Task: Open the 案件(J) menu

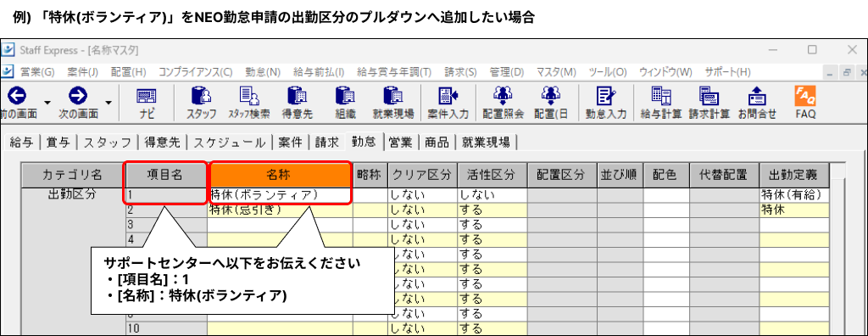Action: pos(82,72)
